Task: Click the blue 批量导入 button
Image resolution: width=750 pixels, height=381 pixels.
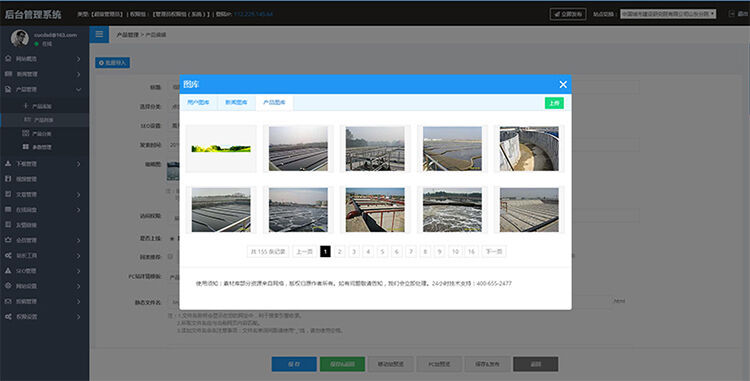Action: click(x=112, y=63)
